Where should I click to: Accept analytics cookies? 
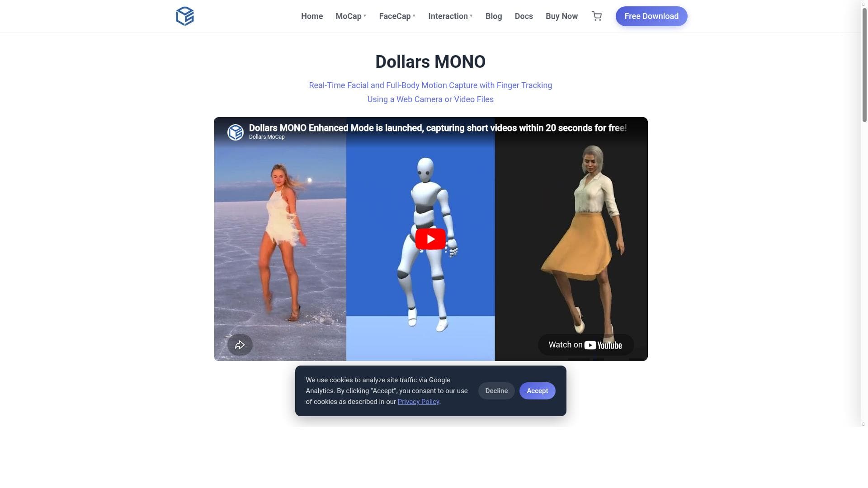coord(537,391)
